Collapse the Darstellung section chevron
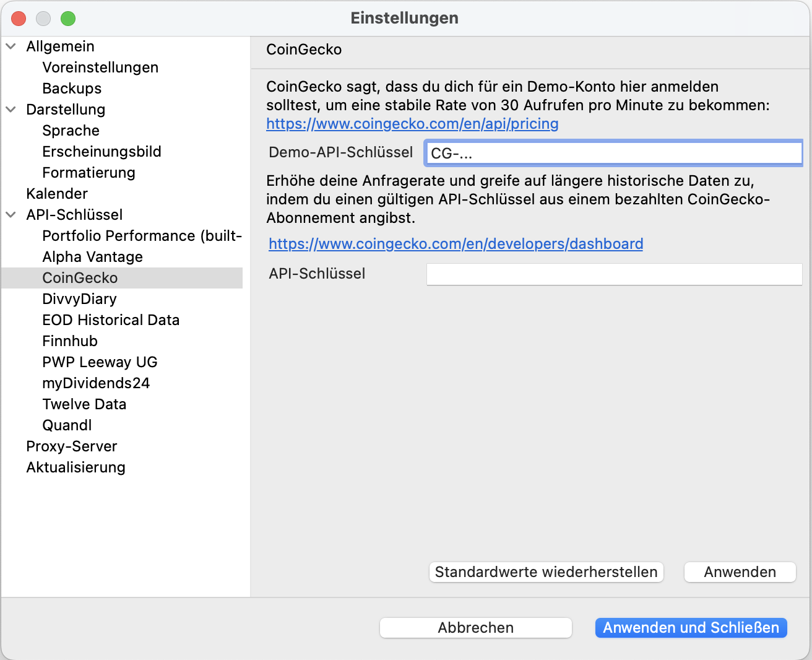The image size is (812, 660). point(11,110)
